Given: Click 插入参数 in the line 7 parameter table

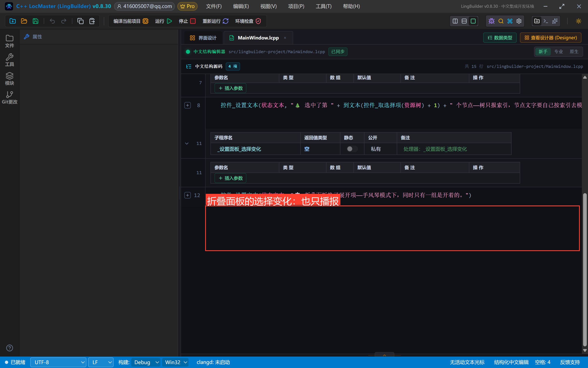Looking at the screenshot, I should point(230,88).
